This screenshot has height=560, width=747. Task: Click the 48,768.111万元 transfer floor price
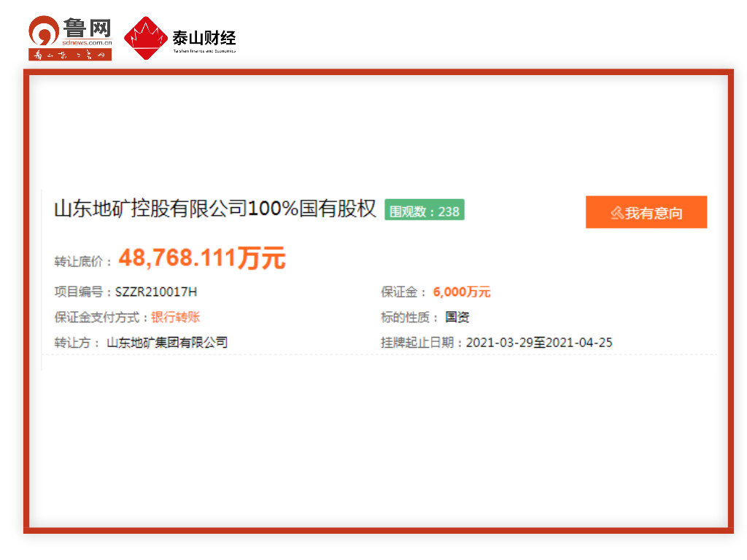[x=202, y=258]
